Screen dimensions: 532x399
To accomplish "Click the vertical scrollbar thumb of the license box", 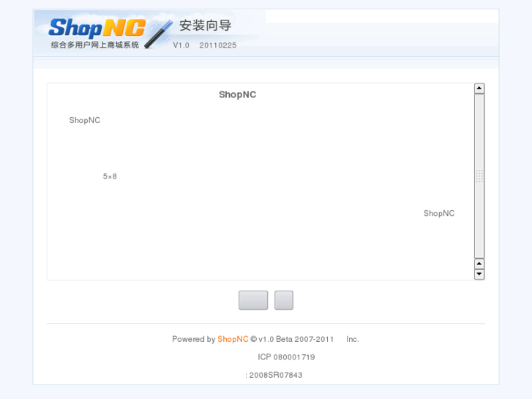I will click(x=479, y=176).
